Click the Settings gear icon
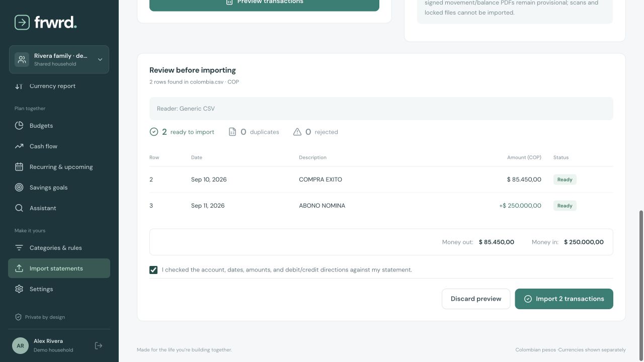Viewport: 644px width, 362px height. click(19, 289)
